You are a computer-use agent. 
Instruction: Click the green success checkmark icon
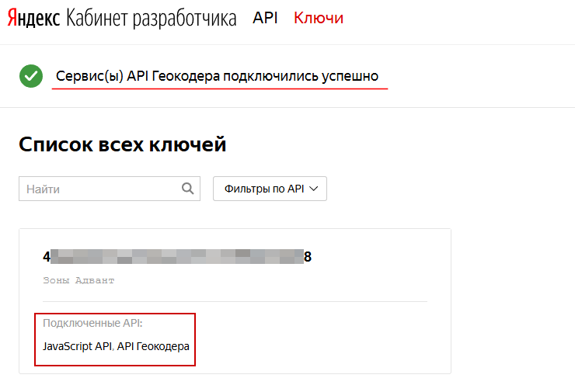tap(31, 76)
